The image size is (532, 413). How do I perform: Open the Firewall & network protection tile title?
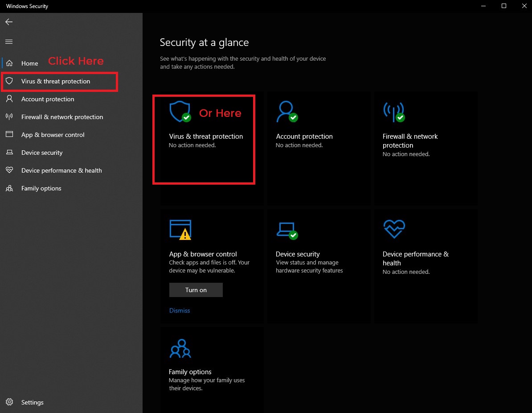(410, 140)
